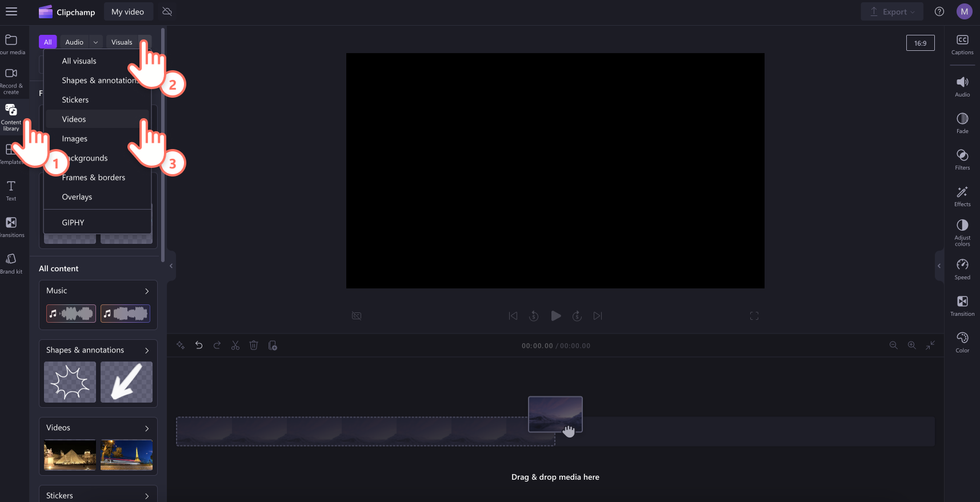Click the cloud sync status icon

tap(167, 11)
